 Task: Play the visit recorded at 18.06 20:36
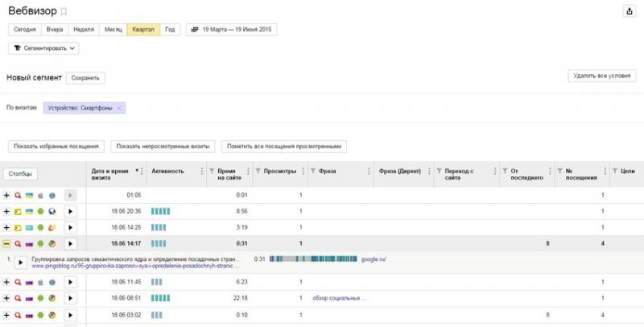tap(70, 211)
